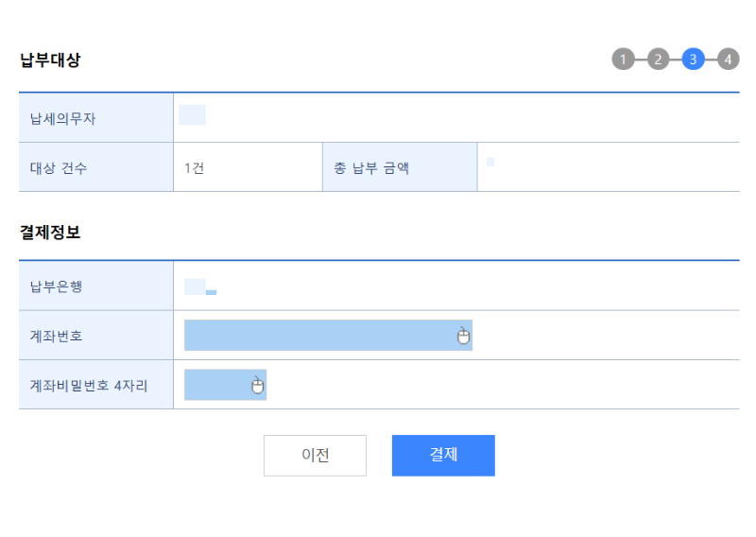Click the 계좌비밀번호 4자리 row label
The width and height of the screenshot is (756, 537).
(89, 385)
